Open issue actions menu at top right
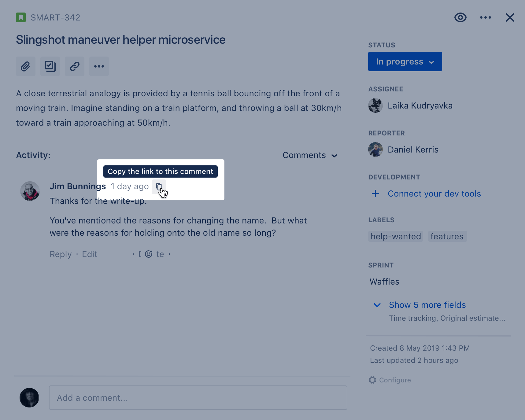The image size is (525, 420). pos(485,18)
